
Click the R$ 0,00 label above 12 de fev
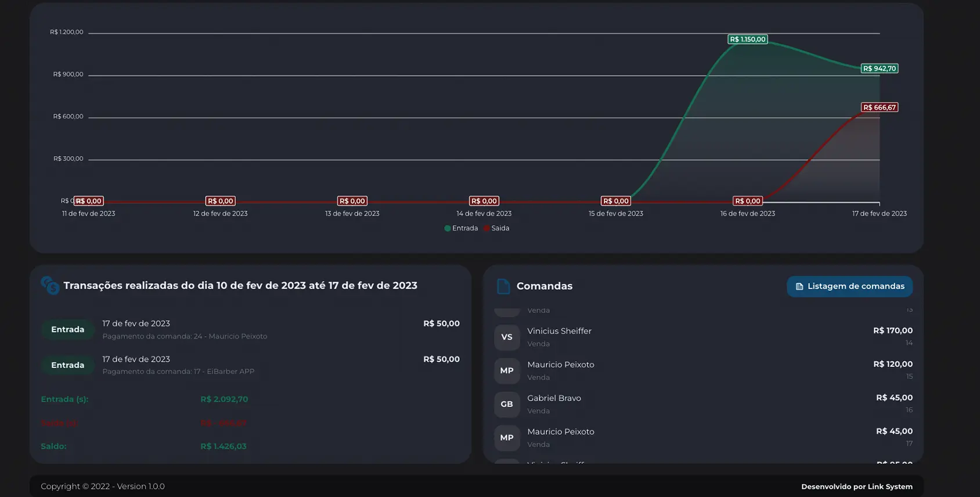(221, 201)
